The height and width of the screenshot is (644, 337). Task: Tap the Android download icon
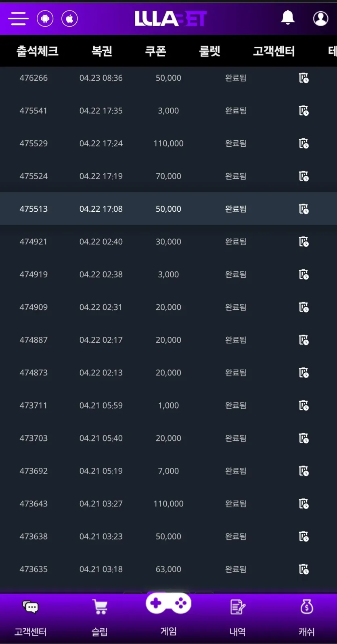tap(45, 19)
